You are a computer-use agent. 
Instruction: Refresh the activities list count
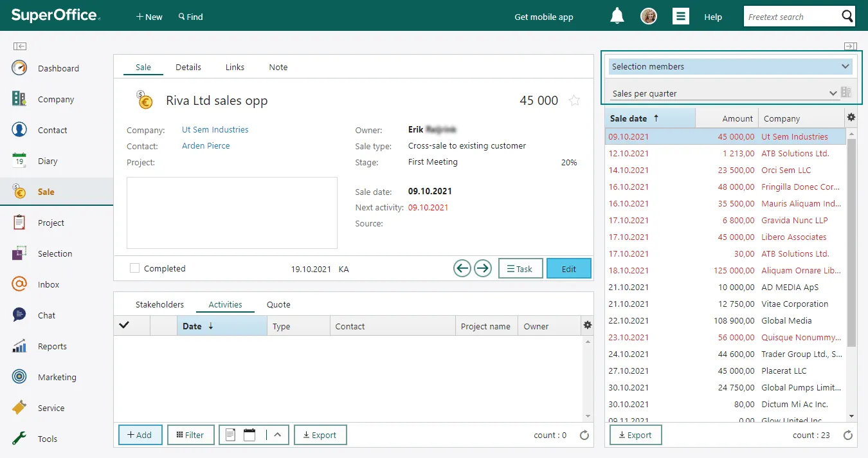pos(584,435)
